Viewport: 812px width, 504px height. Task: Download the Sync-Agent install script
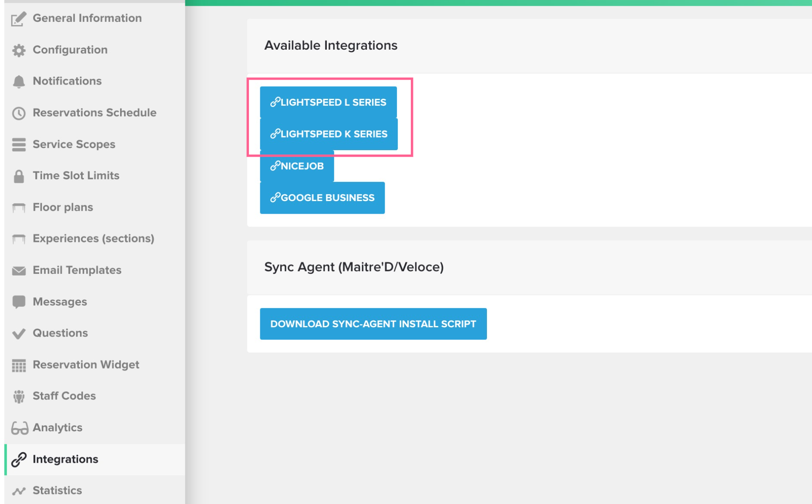pyautogui.click(x=373, y=323)
